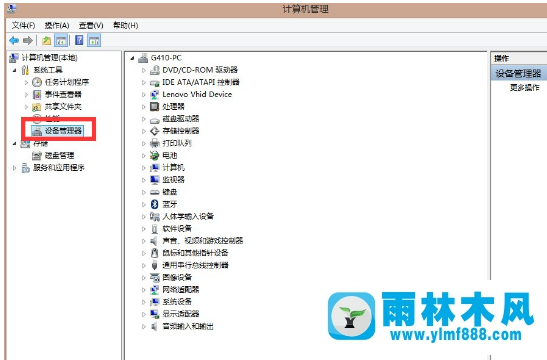Screen dimensions: 547x360
Task: Expand the 蓝牙 node arrow
Action: click(x=144, y=204)
